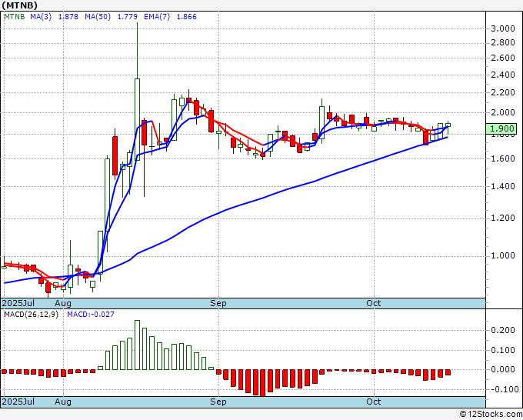
Task: Click the (MTNB) chart title
Action: (20, 5)
